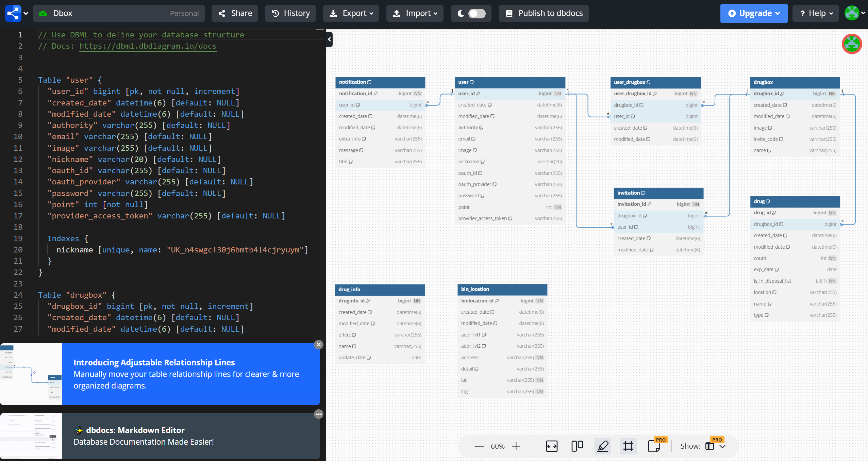
Task: Click the fit-to-screen icon in bottom toolbar
Action: point(551,446)
